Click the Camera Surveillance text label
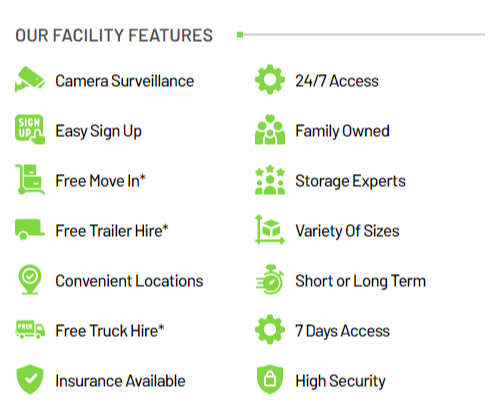Image resolution: width=500 pixels, height=419 pixels. (x=125, y=81)
